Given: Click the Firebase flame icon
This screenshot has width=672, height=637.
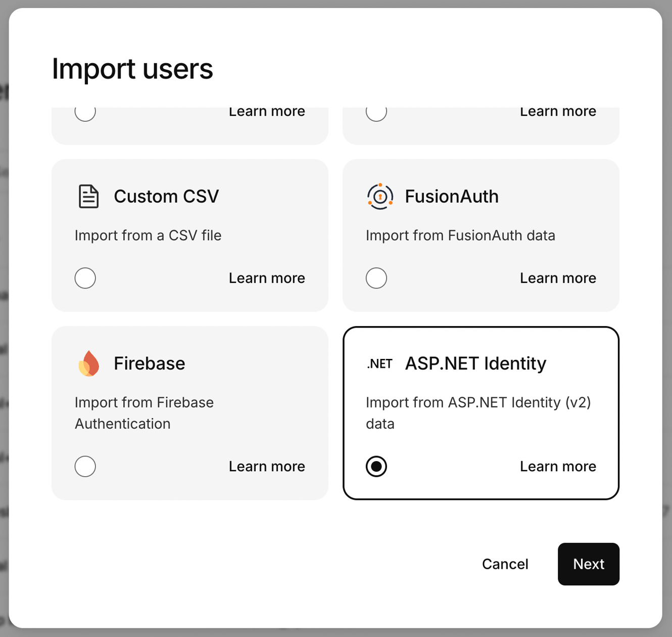Looking at the screenshot, I should pos(89,363).
